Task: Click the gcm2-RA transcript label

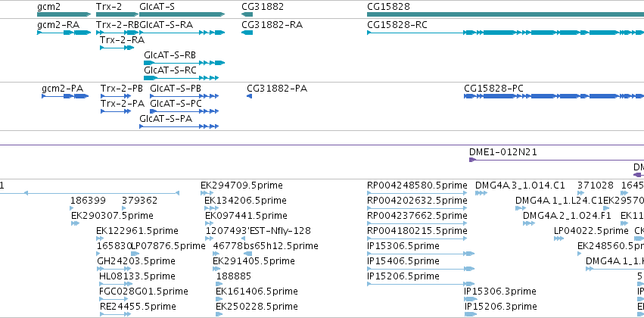Action: click(x=58, y=25)
